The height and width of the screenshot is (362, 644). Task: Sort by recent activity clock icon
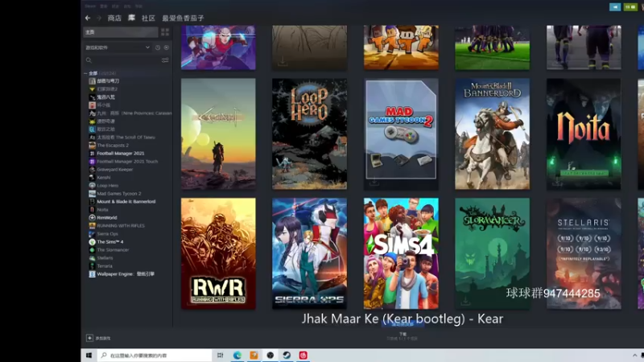point(158,47)
